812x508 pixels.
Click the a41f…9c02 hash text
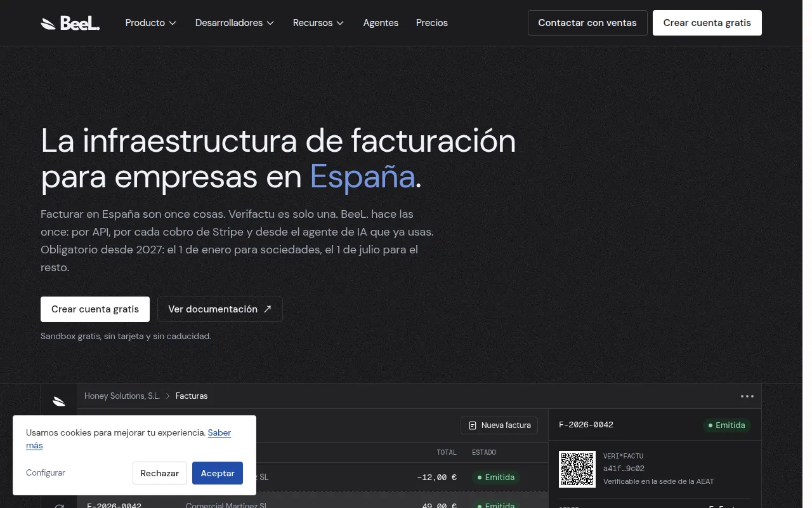(624, 469)
